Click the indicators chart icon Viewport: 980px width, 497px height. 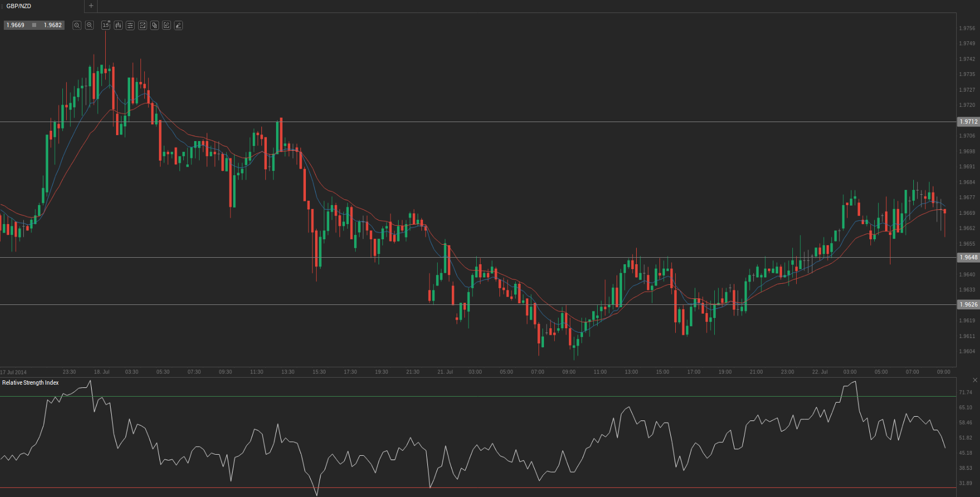coord(143,26)
